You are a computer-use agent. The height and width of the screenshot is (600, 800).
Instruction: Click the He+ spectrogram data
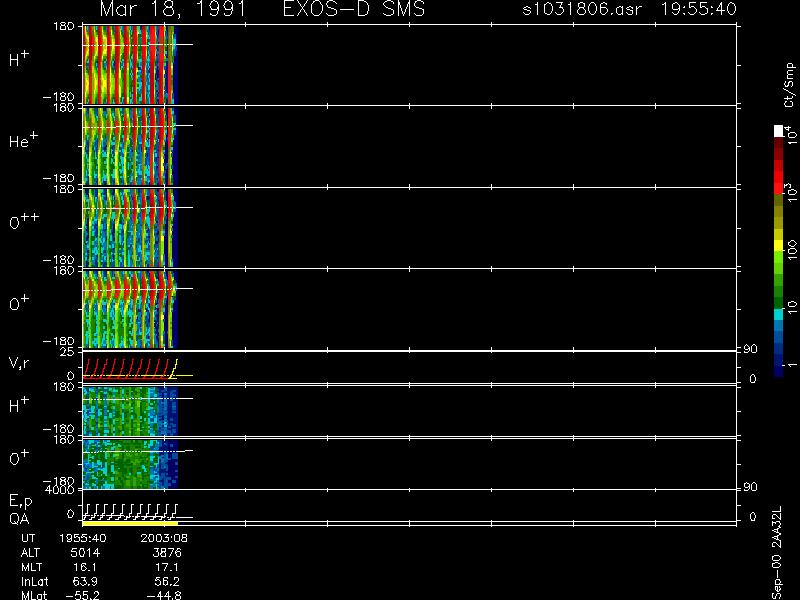[x=128, y=147]
